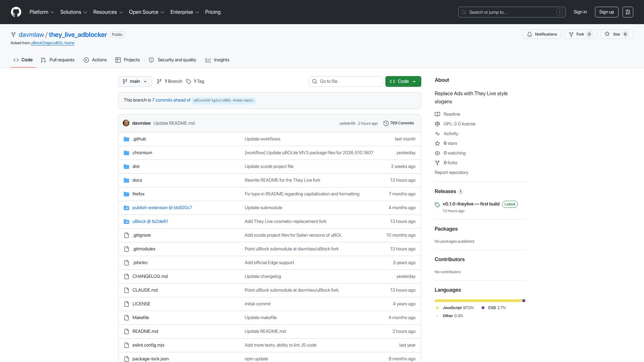
Task: View the GPL-3.0 license info
Action: (x=455, y=124)
